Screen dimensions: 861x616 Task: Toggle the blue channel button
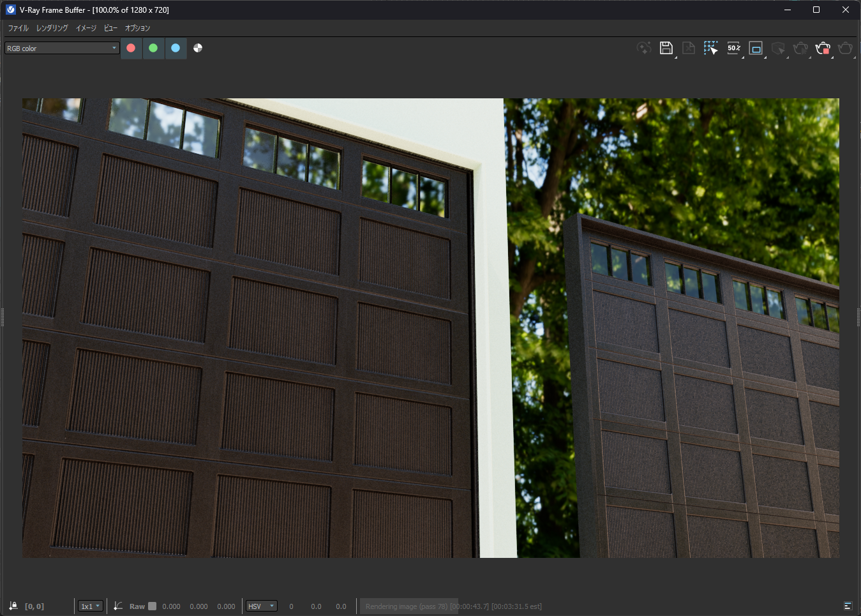pyautogui.click(x=176, y=48)
